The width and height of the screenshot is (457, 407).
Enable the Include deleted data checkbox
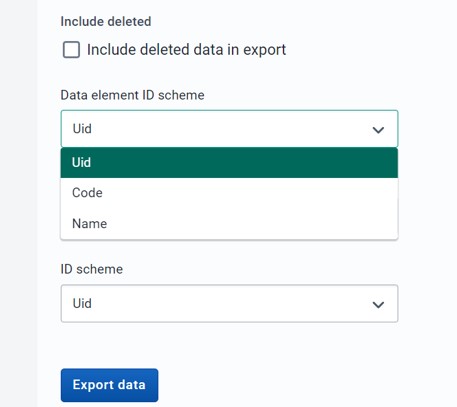coord(71,50)
